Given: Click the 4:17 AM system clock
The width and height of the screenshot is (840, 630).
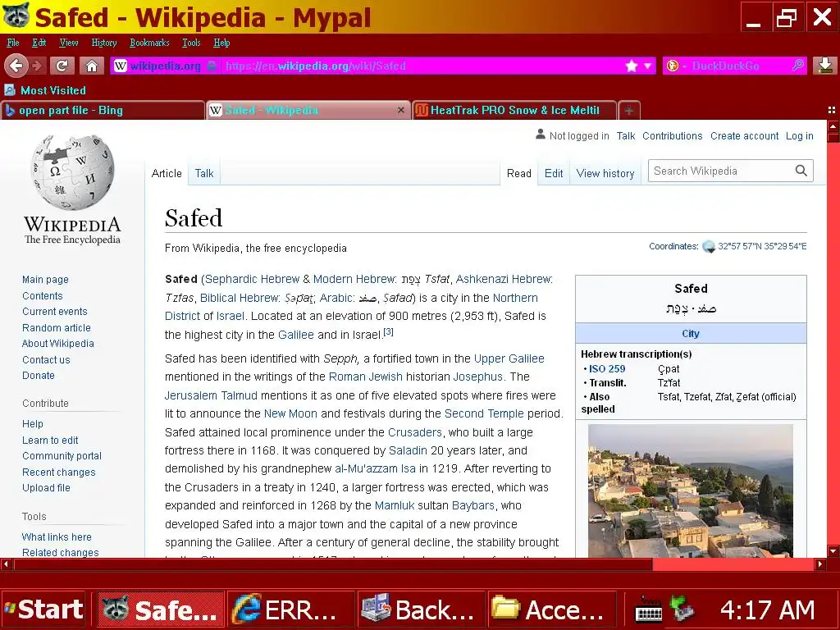Looking at the screenshot, I should click(767, 610).
